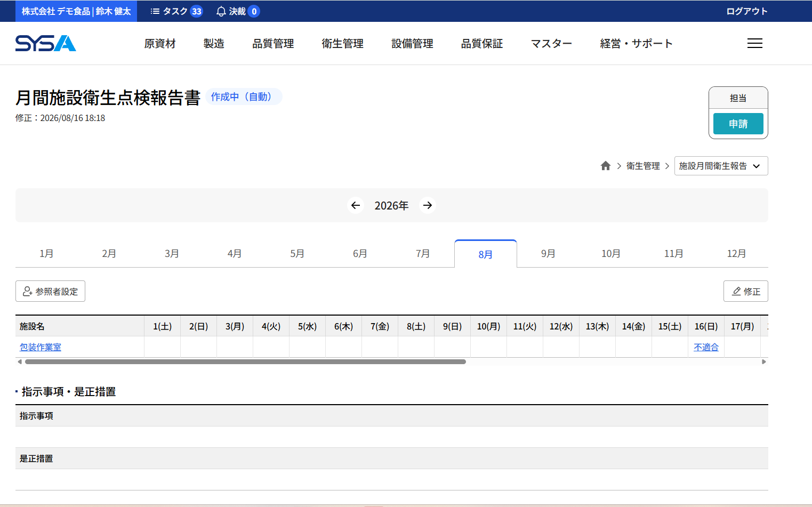This screenshot has width=812, height=507.
Task: Select the 3月 tab
Action: click(172, 254)
